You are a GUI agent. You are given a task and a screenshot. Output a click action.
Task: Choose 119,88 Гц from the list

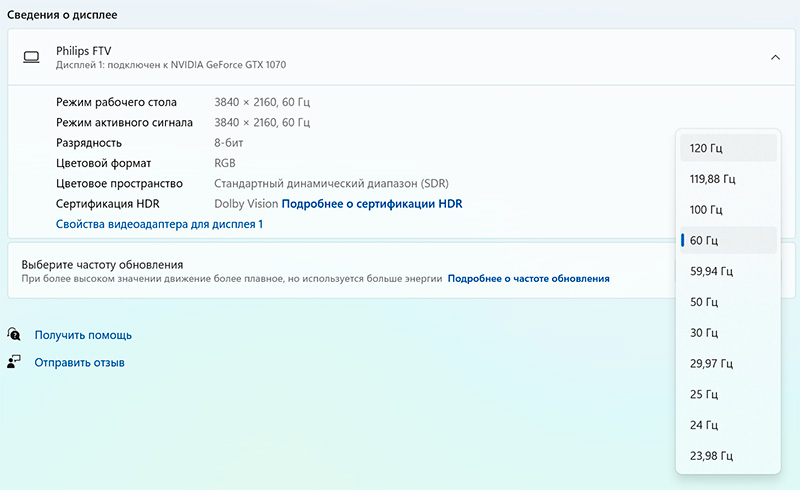coord(727,179)
